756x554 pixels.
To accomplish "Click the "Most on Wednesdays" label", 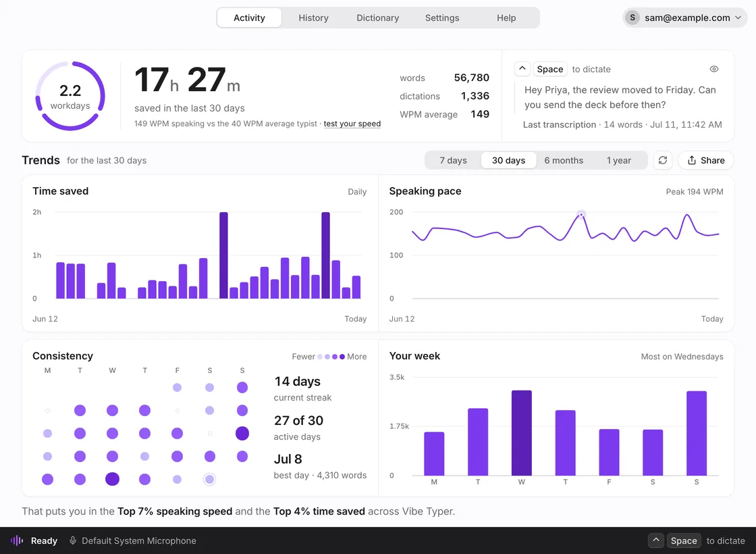I will tap(682, 357).
